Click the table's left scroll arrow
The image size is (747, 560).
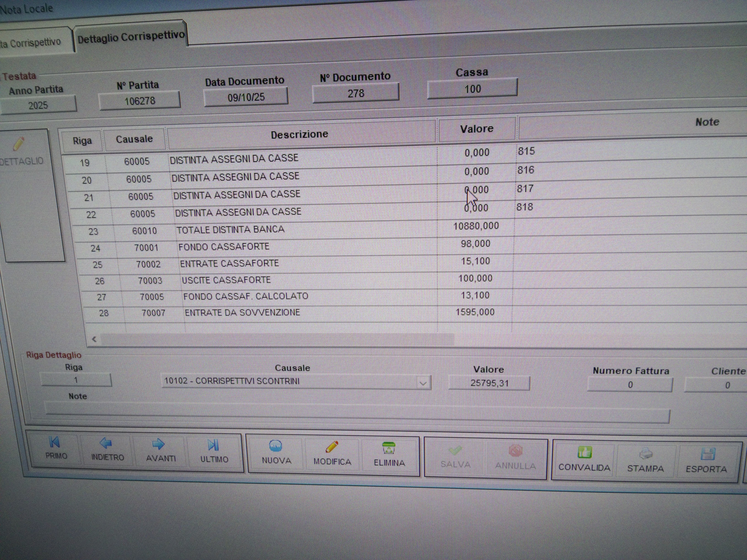point(94,339)
